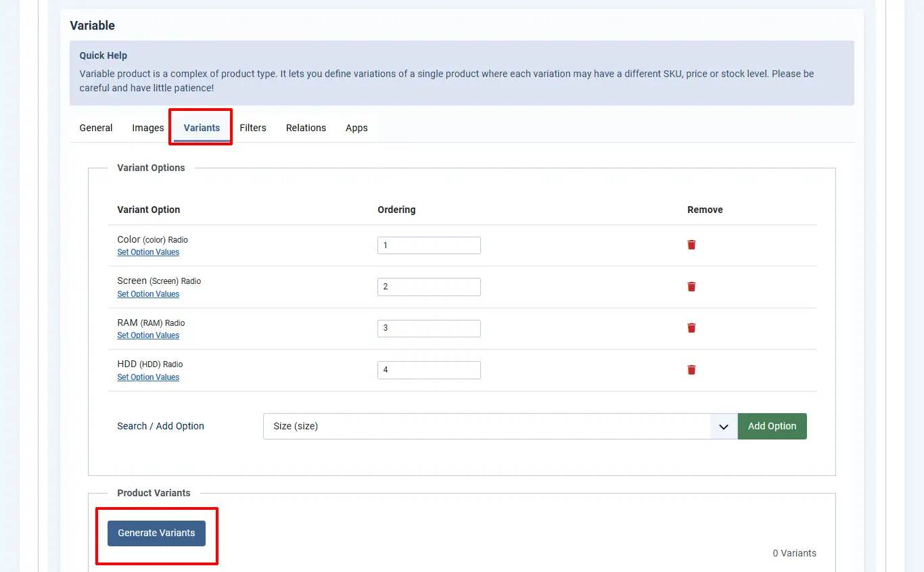This screenshot has width=924, height=572.
Task: Expand the Size (size) option dropdown
Action: 500,426
